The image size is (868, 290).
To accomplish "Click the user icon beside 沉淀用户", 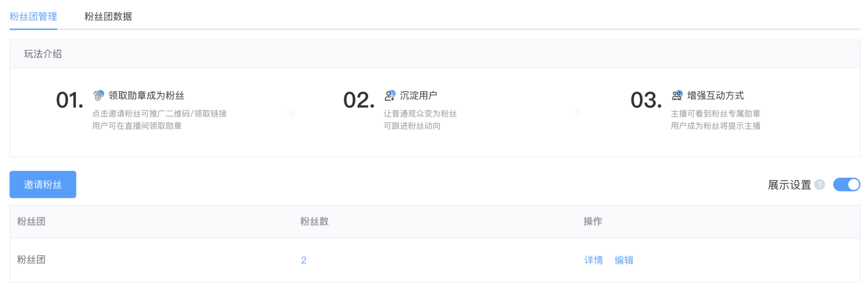I will (390, 96).
